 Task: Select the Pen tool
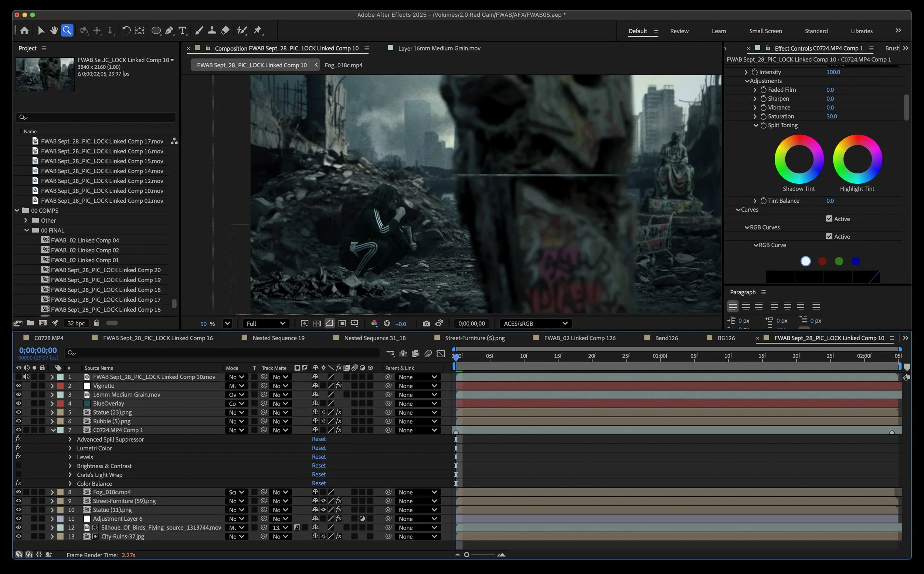click(169, 30)
